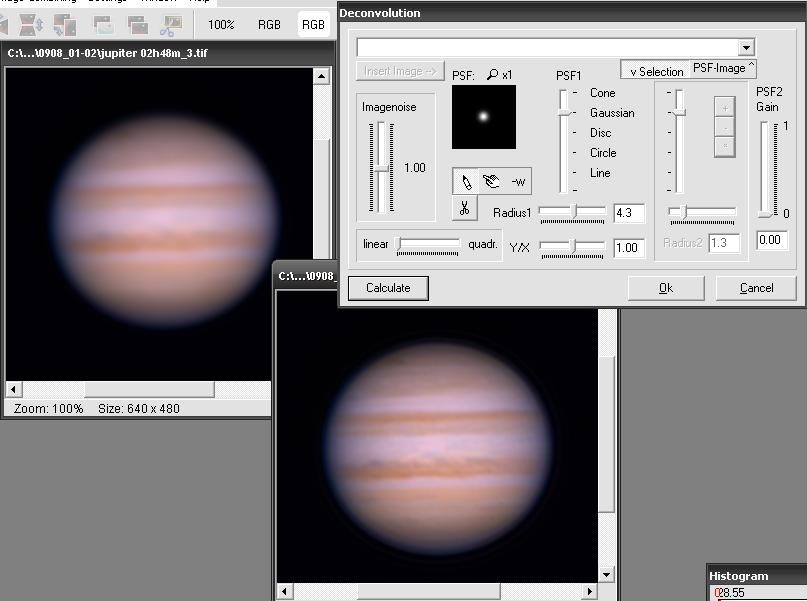Click the Zoom: 100% status text
807x601 pixels.
48,409
